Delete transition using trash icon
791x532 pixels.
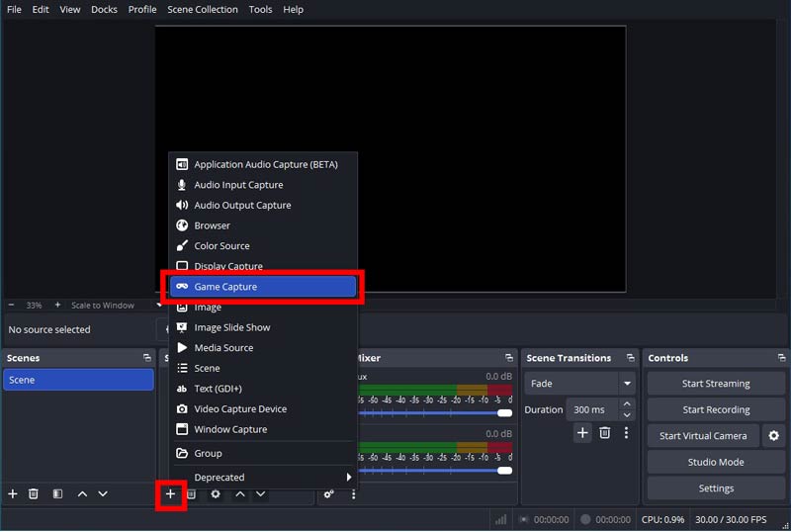(605, 432)
